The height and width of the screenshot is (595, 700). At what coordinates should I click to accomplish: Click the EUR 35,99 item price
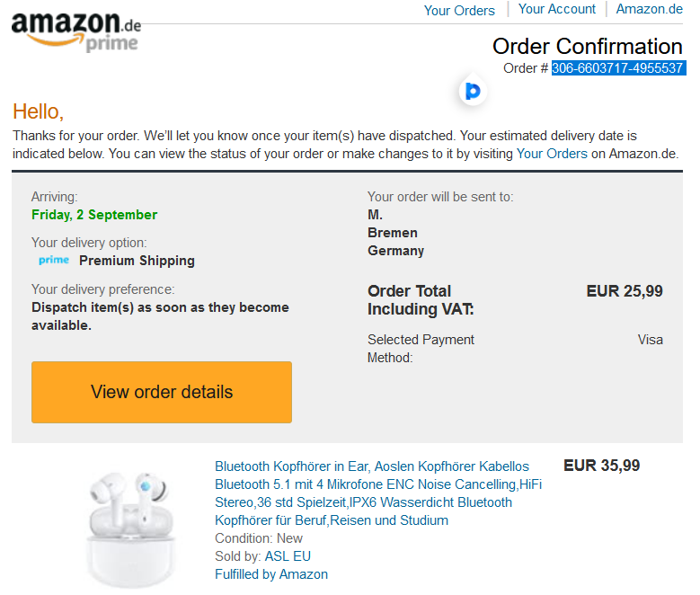click(601, 466)
